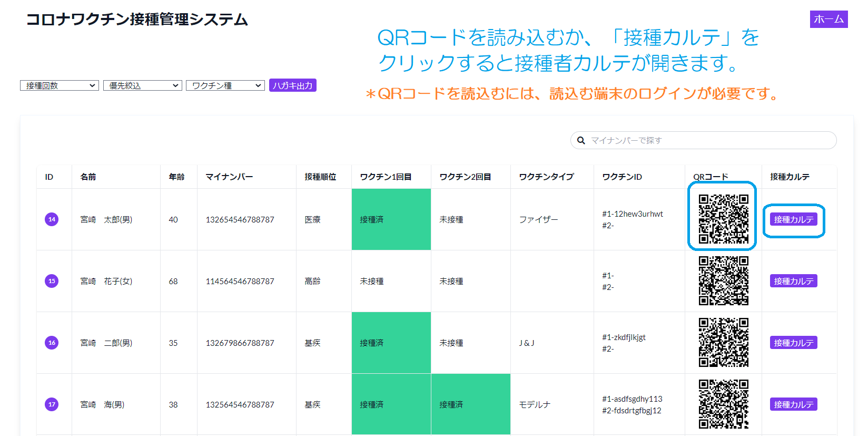Click purple ID badge 15
Viewport: 868px width, 436px height.
click(x=52, y=281)
